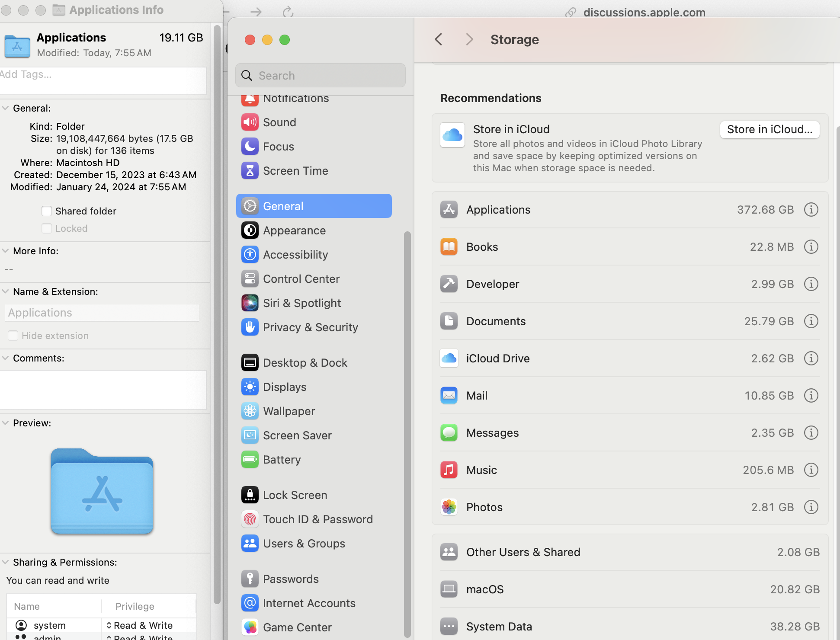
Task: Open Desktop & Dock settings pane
Action: click(x=305, y=363)
